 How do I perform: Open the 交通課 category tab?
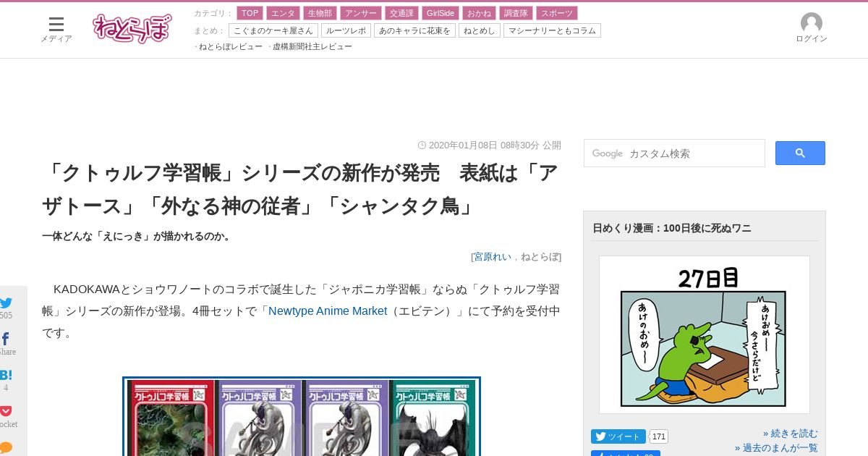tap(401, 13)
